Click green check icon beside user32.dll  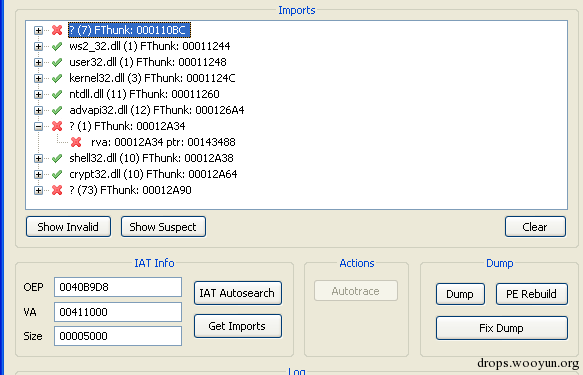(57, 62)
